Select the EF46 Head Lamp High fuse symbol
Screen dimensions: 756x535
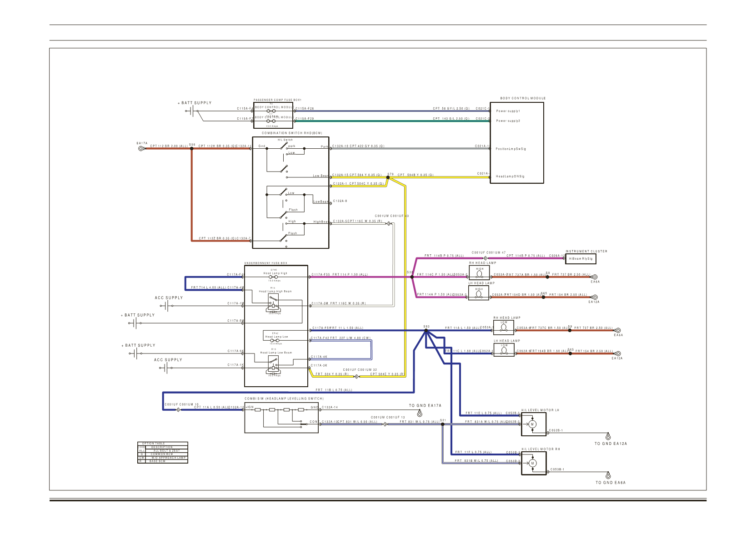pos(274,277)
